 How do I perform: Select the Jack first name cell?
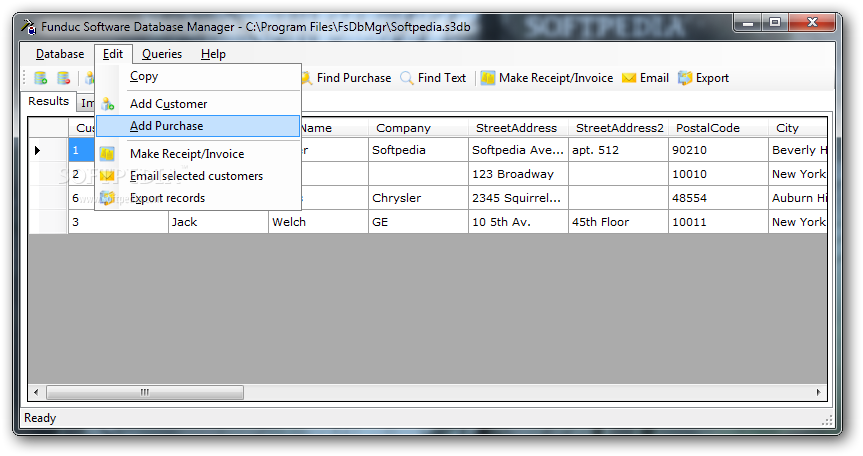tap(219, 222)
